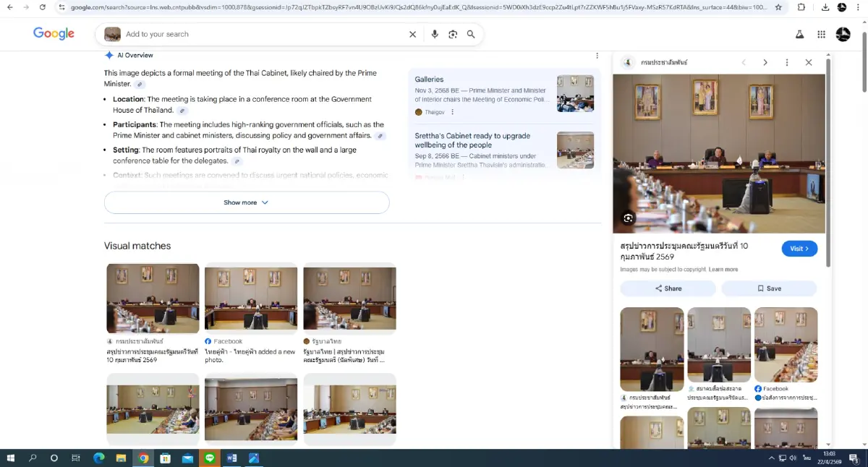Open Microsoft Word from the taskbar
868x467 pixels.
(232, 458)
